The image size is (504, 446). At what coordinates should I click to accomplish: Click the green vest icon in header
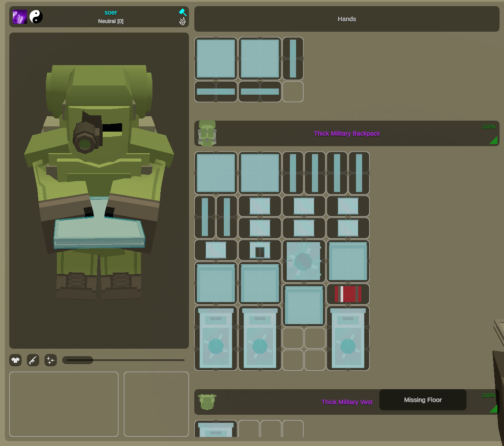point(207,402)
